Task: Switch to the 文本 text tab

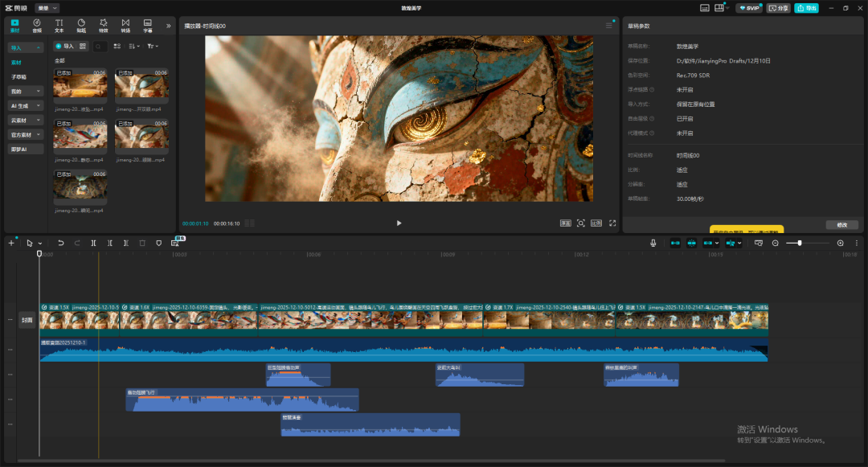Action: tap(59, 25)
